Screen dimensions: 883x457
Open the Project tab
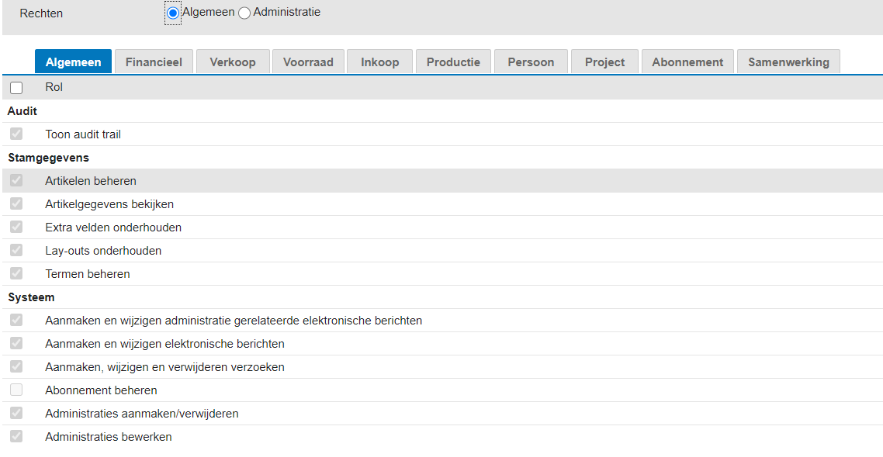(604, 62)
